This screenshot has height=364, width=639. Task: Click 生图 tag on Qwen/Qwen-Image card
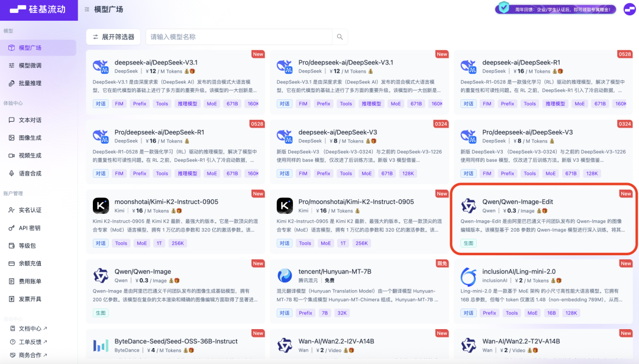pos(101,313)
